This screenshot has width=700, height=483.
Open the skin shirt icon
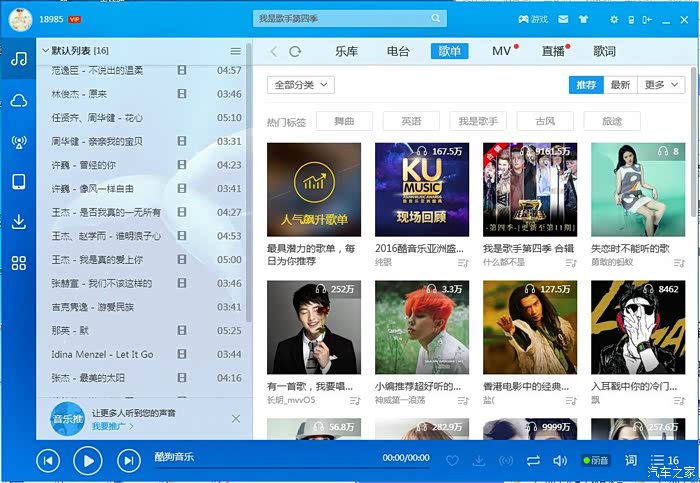pos(583,19)
